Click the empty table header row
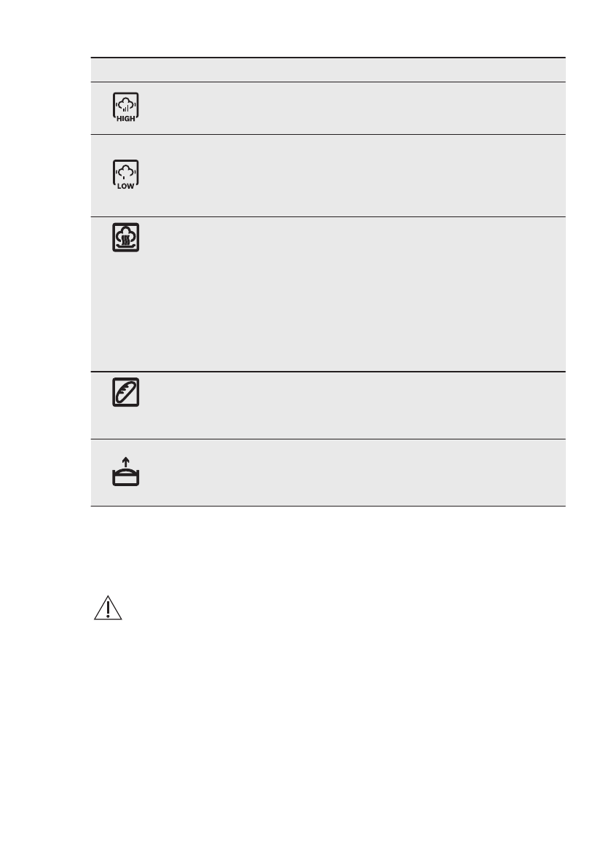Image resolution: width=611 pixels, height=868 pixels. [x=328, y=70]
